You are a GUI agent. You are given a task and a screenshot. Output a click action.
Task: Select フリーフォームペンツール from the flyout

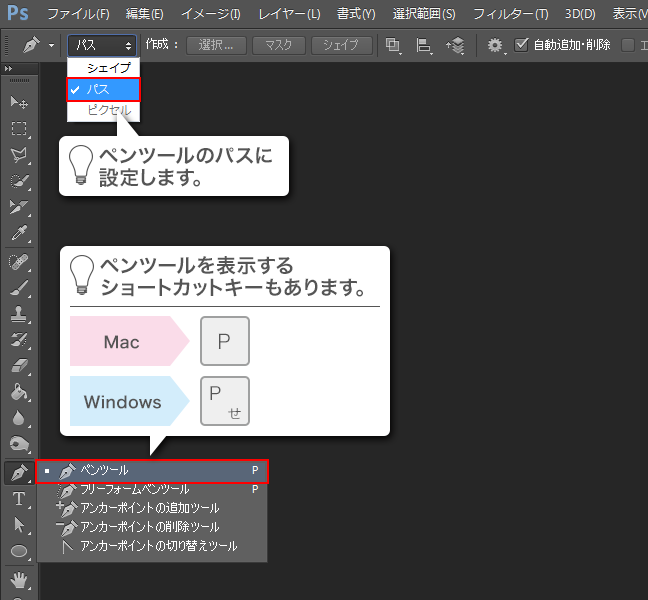[x=134, y=489]
